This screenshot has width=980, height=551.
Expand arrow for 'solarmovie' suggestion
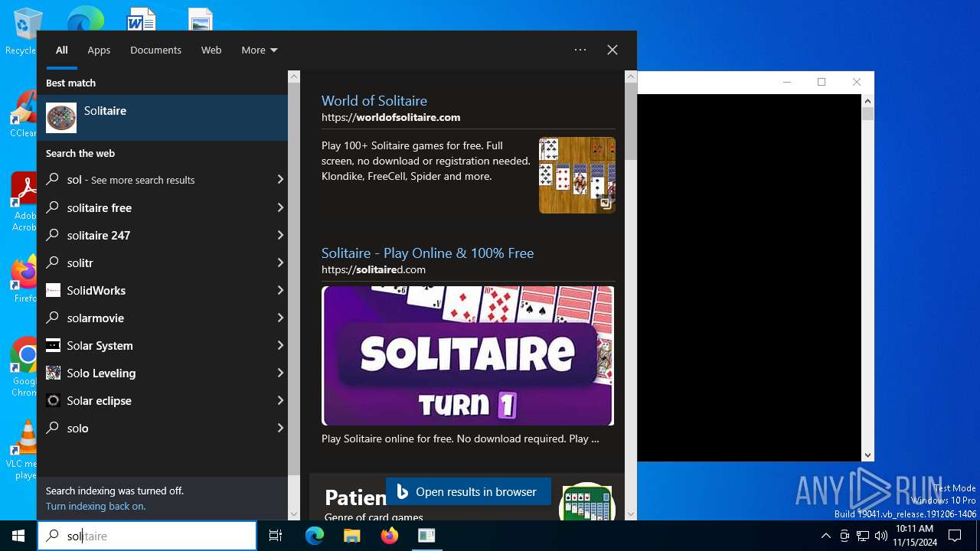coord(280,318)
